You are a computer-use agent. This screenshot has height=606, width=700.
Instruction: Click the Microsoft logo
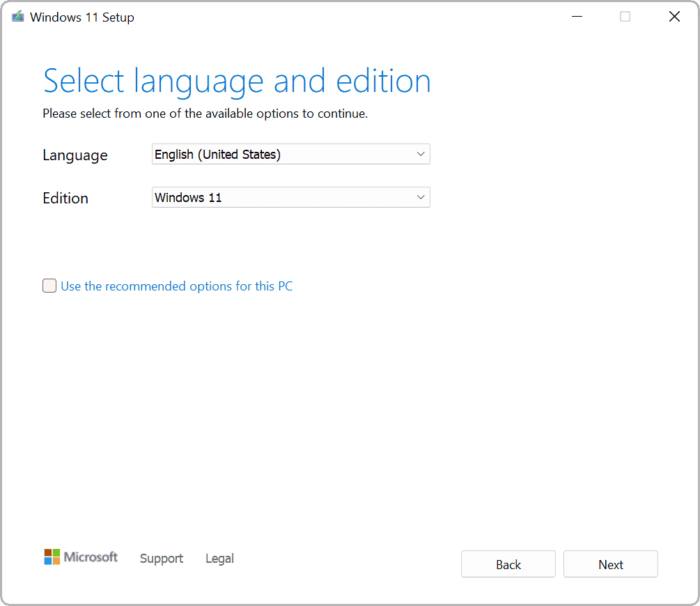81,557
